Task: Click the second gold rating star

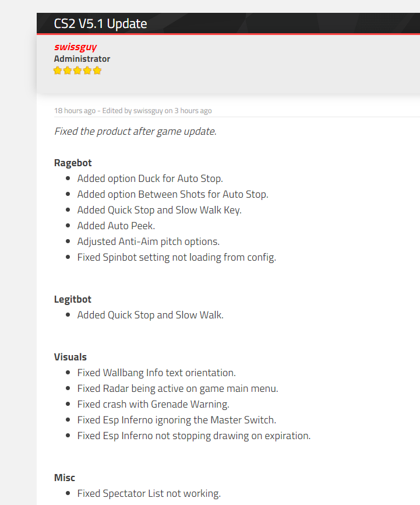Action: pos(68,71)
